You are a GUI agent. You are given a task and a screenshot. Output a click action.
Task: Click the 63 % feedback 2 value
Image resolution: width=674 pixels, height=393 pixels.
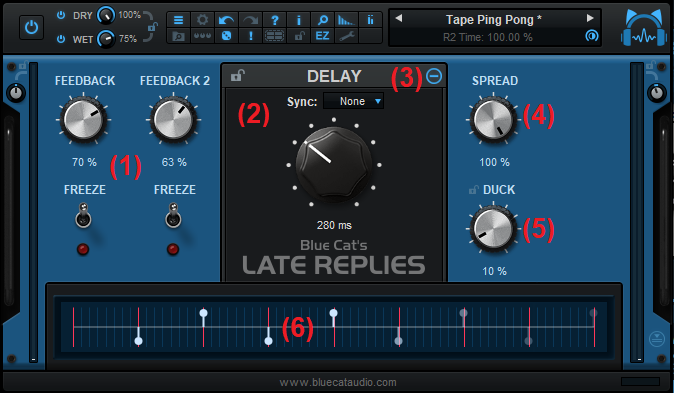click(x=174, y=162)
